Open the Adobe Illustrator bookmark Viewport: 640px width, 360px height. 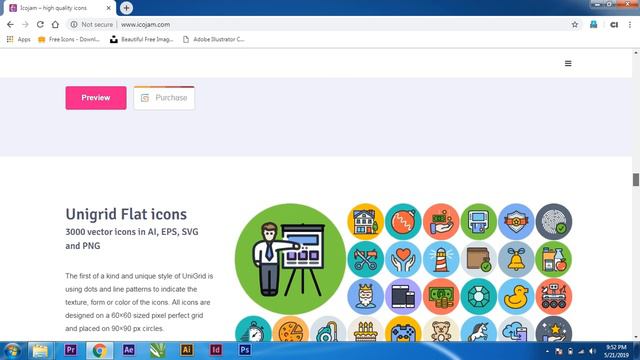213,39
